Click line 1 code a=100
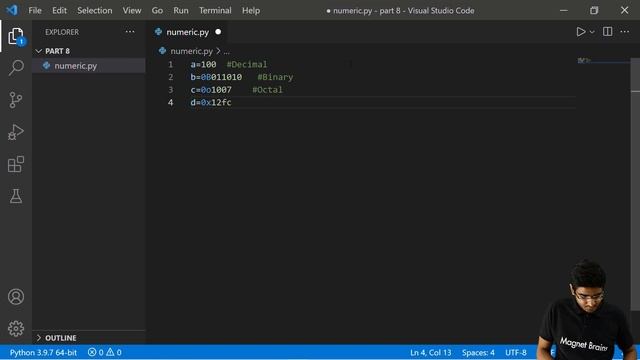640x360 pixels. (x=203, y=64)
